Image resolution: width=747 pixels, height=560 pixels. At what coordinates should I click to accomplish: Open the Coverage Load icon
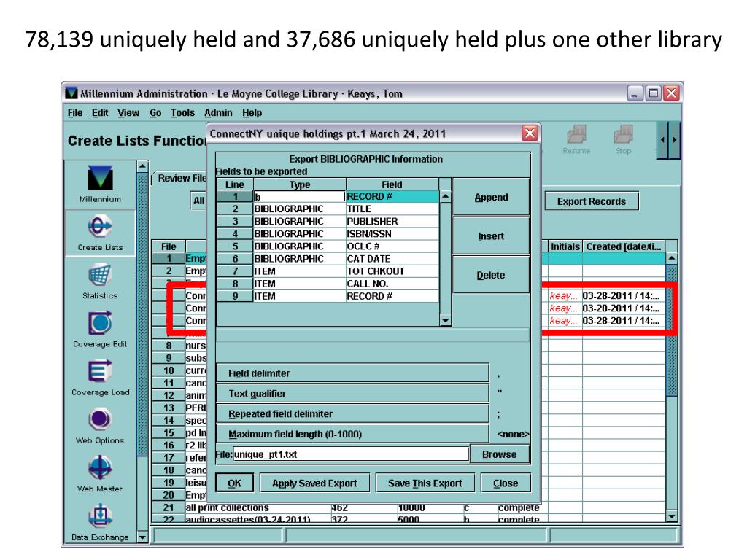tap(100, 378)
